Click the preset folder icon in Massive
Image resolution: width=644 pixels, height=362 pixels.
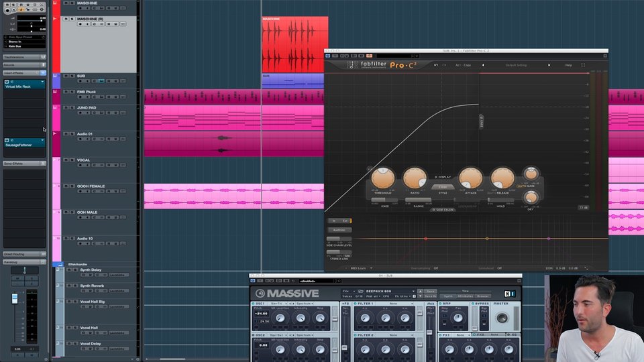pos(361,291)
